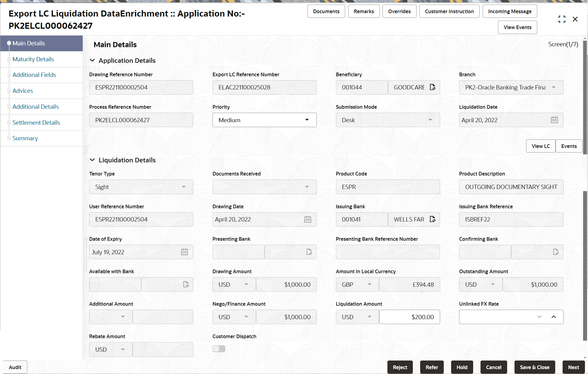Edit the issuing bank WELLS FAR details
Screen dimensions: 588x374
pos(433,219)
